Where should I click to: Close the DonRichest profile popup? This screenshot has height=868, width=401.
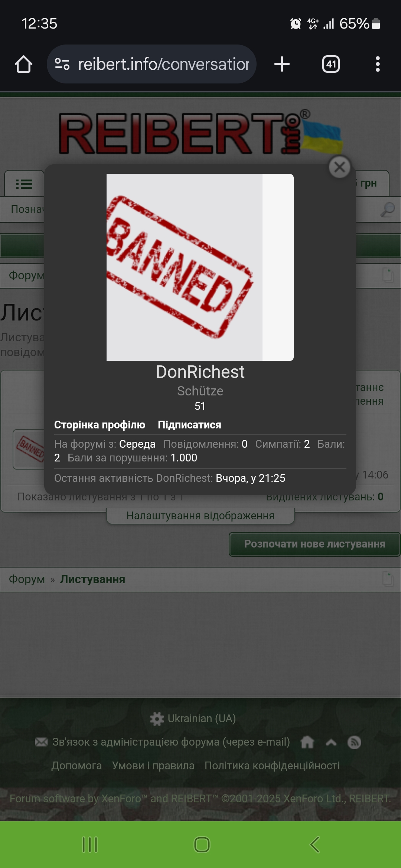coord(340,167)
